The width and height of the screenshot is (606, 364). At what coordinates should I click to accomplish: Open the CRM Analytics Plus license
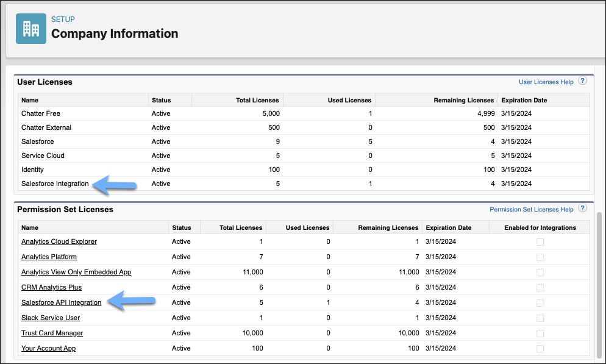(x=51, y=288)
